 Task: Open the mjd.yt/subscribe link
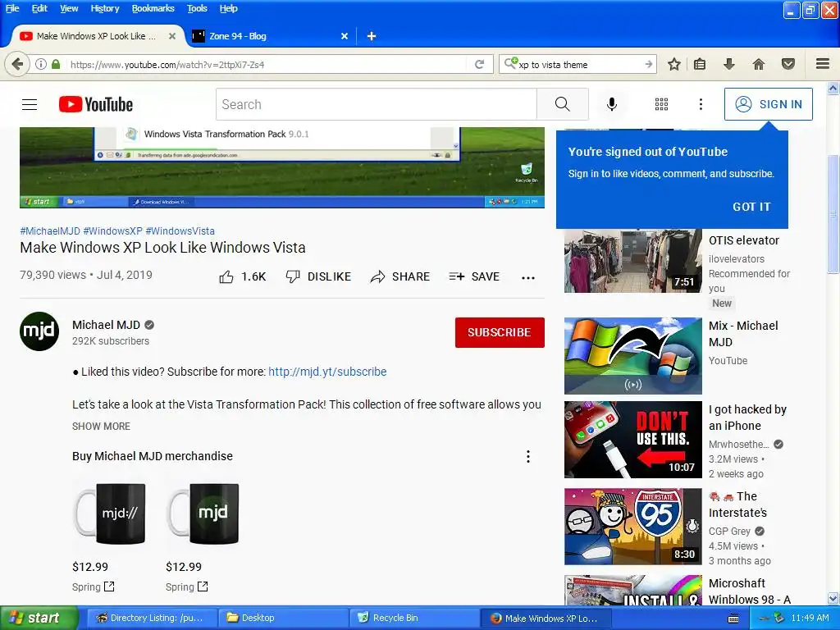[x=327, y=372]
